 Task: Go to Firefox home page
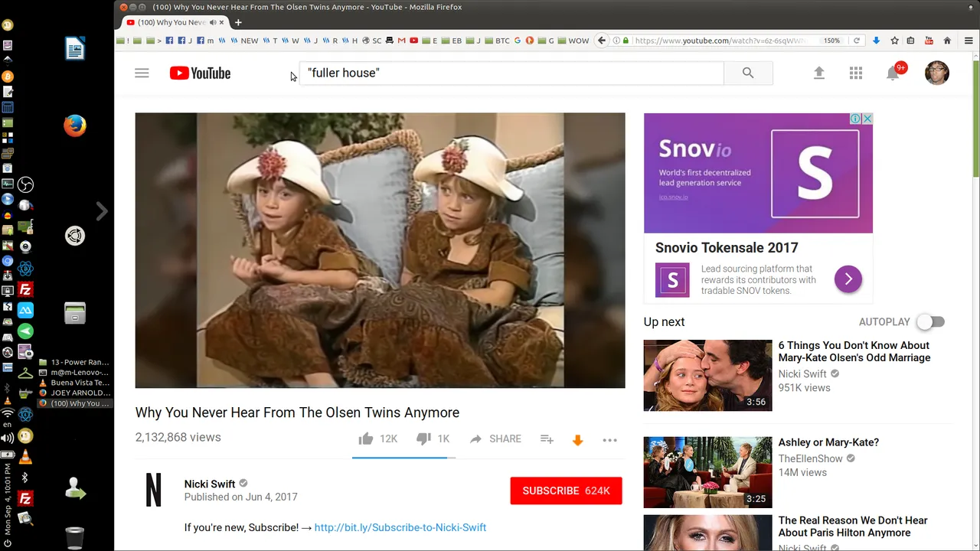click(x=947, y=41)
